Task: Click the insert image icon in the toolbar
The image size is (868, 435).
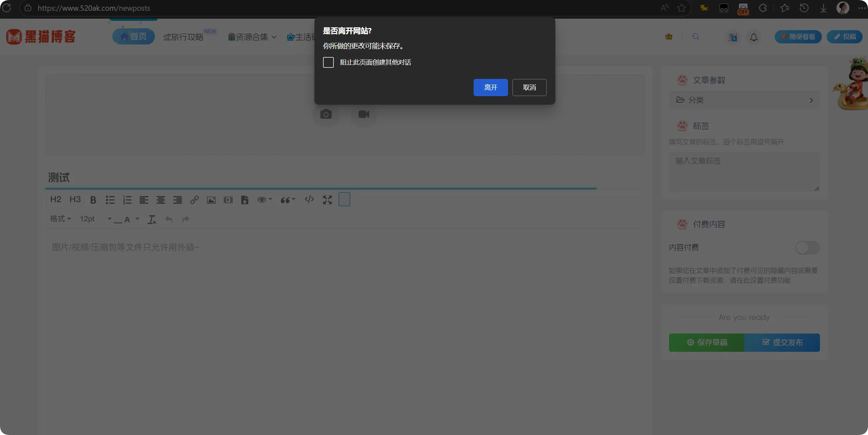Action: click(x=211, y=200)
